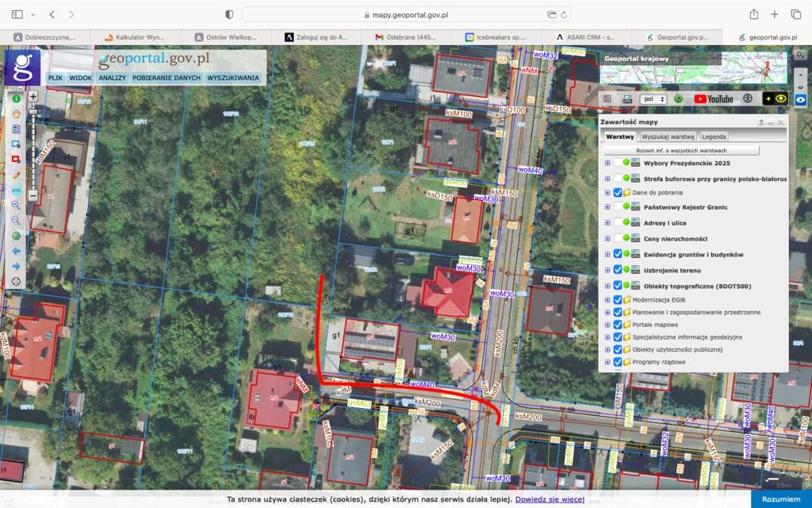Expand the Portale mapowe folder

coord(607,324)
